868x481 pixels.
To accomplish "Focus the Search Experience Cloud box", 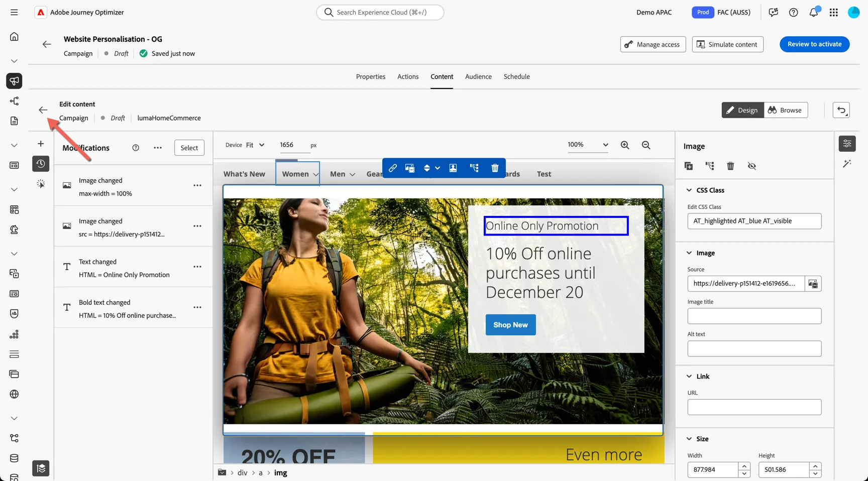I will tap(380, 12).
